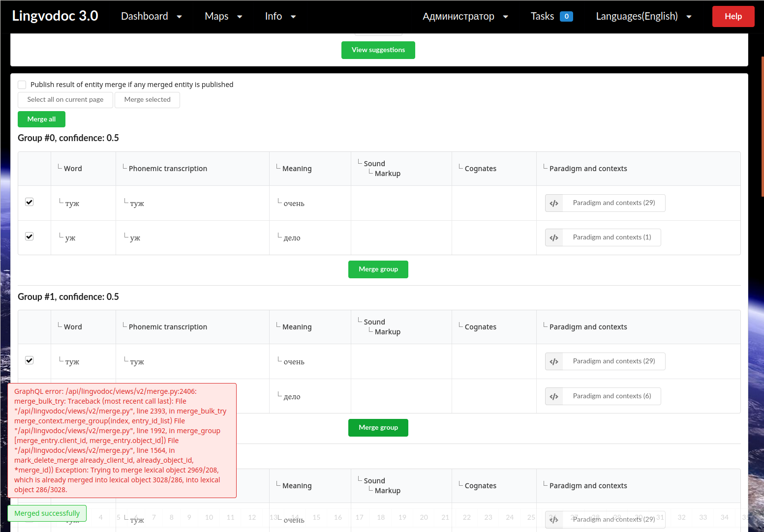Viewport: 764px width, 532px height.
Task: Expand the Dashboard dropdown menu
Action: pos(152,16)
